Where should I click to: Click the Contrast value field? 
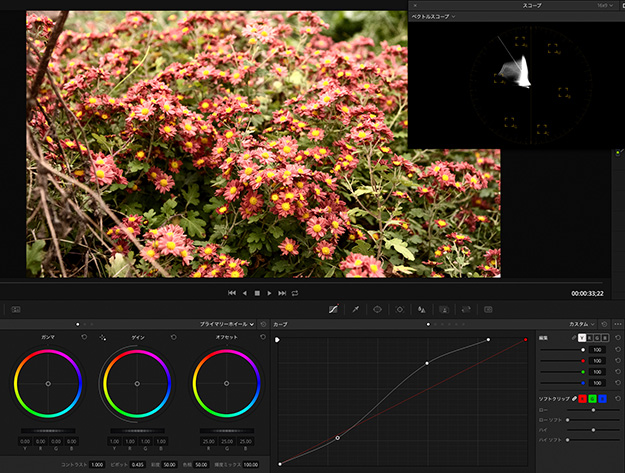coord(97,465)
